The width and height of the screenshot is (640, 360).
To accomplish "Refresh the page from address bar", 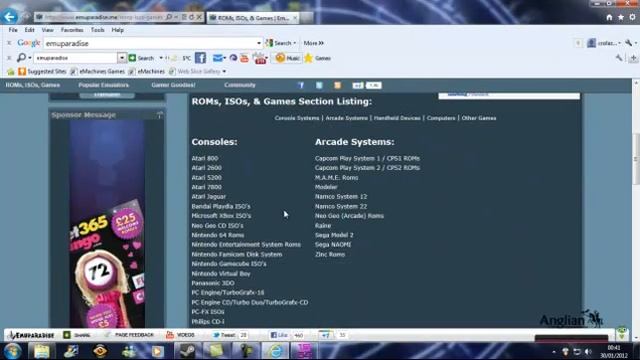I will [x=191, y=17].
